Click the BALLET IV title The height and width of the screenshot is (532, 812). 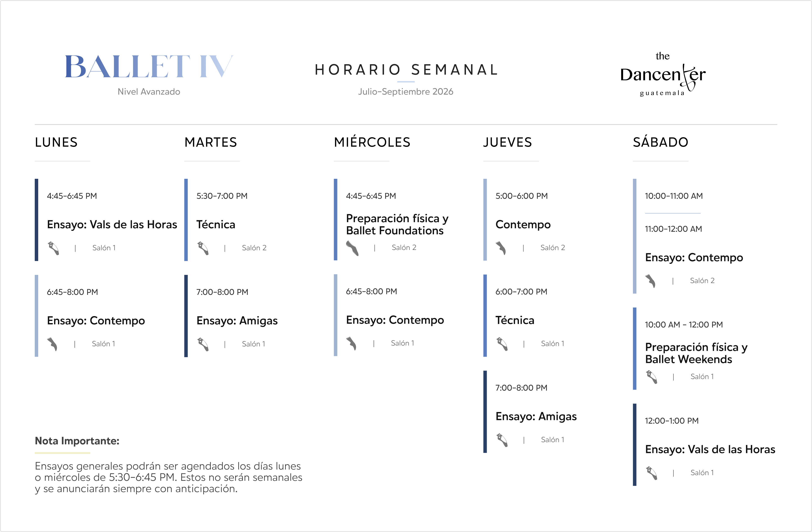tap(149, 66)
